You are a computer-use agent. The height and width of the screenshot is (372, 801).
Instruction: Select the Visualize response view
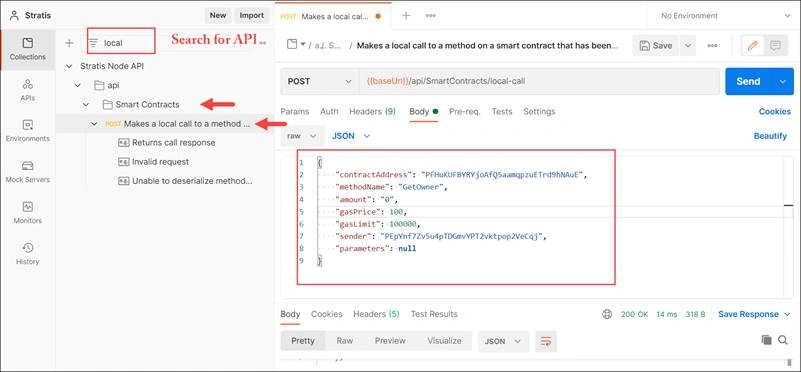(444, 341)
